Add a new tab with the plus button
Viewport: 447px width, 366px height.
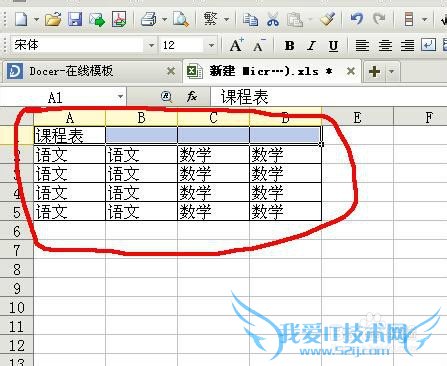pyautogui.click(x=374, y=71)
